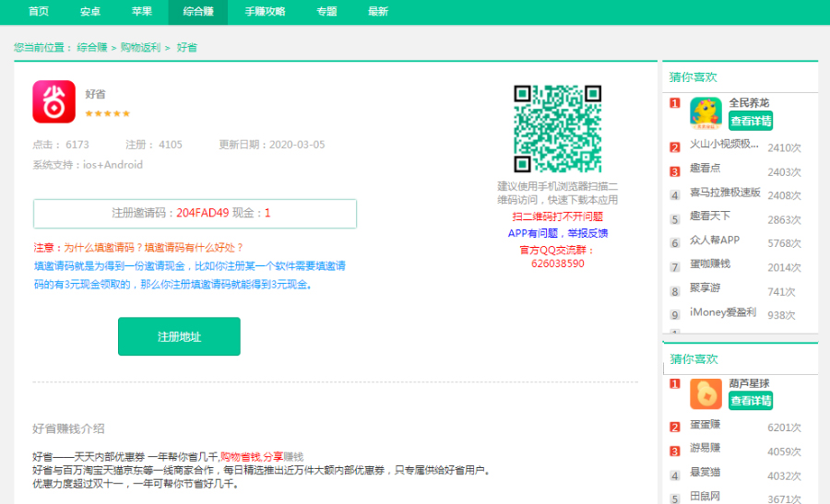Click rank badge 5 beside 田鼠网
Viewport: 830px width, 504px height.
pos(674,498)
